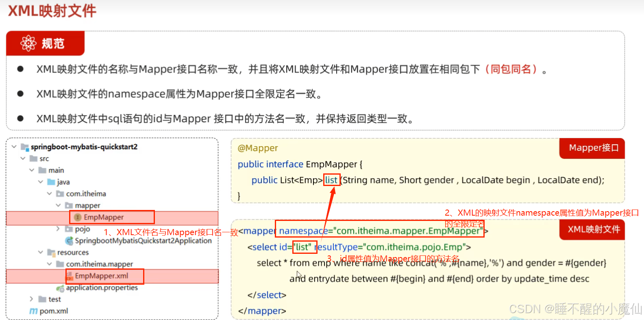The height and width of the screenshot is (320, 644).
Task: Open SpringbootMybatisQuickstart2Application class
Action: pos(144,241)
